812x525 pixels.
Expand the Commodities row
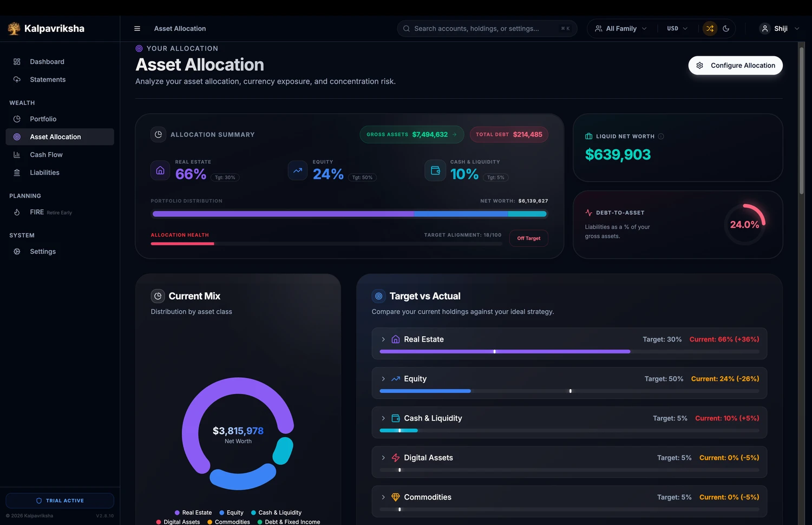pyautogui.click(x=383, y=497)
